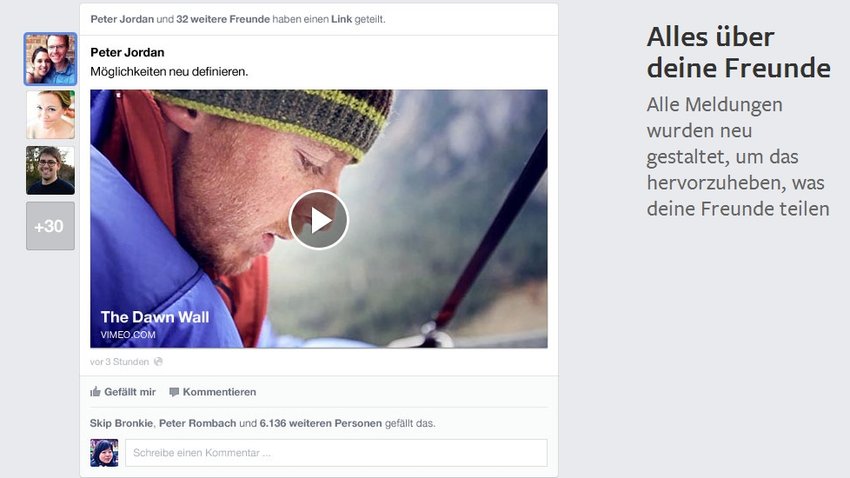
Task: Select the blonde woman avatar thumbnail
Action: click(50, 115)
